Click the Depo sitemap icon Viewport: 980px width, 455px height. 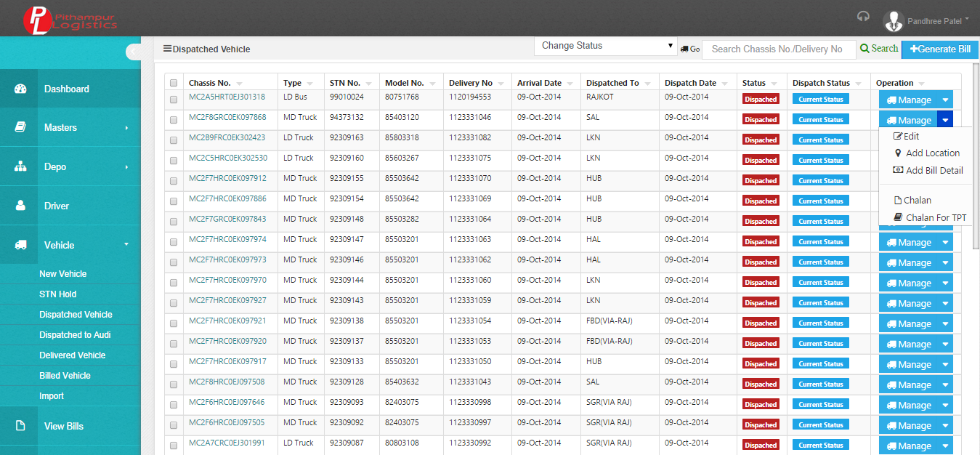20,166
